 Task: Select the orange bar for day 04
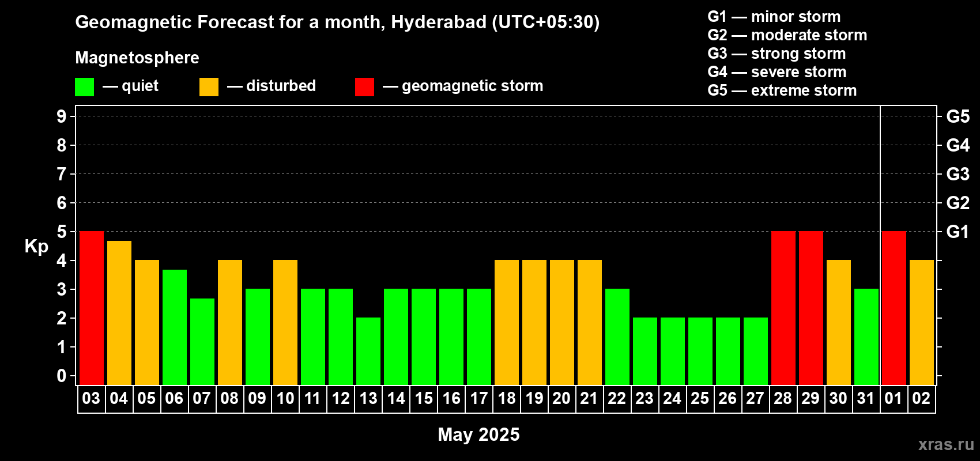click(x=119, y=313)
